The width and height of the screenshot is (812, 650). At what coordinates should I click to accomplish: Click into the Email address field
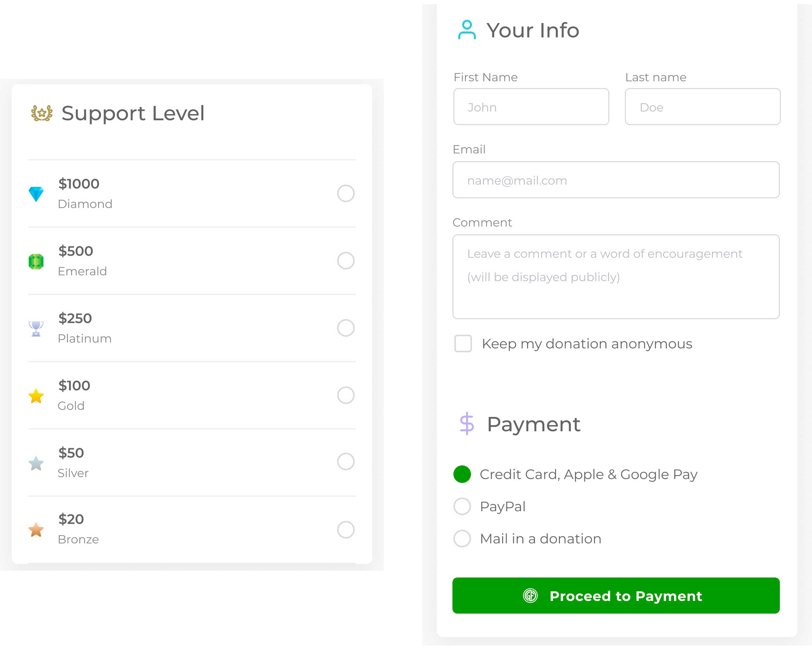coord(616,180)
